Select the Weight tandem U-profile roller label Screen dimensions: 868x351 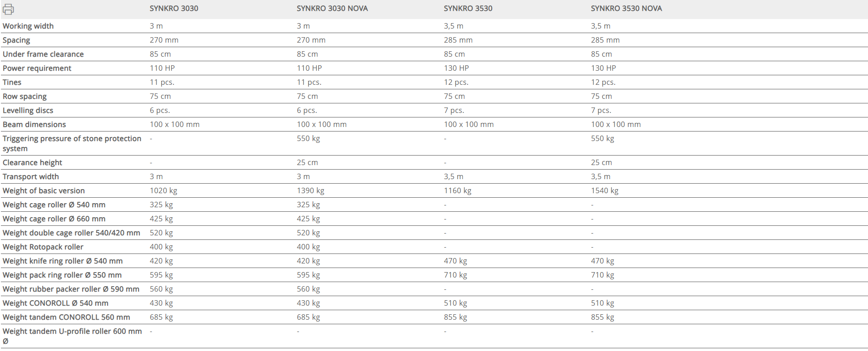pyautogui.click(x=72, y=336)
